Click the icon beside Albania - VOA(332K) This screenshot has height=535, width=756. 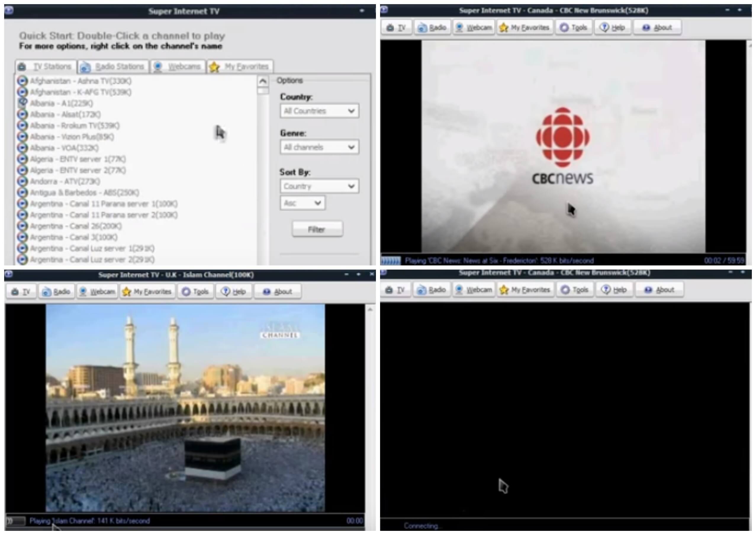click(x=22, y=148)
